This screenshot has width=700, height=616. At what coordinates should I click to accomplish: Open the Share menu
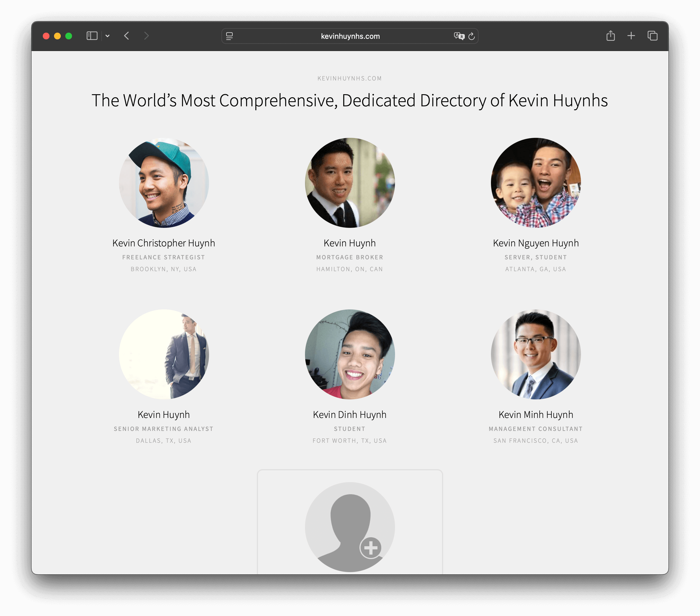pos(610,36)
